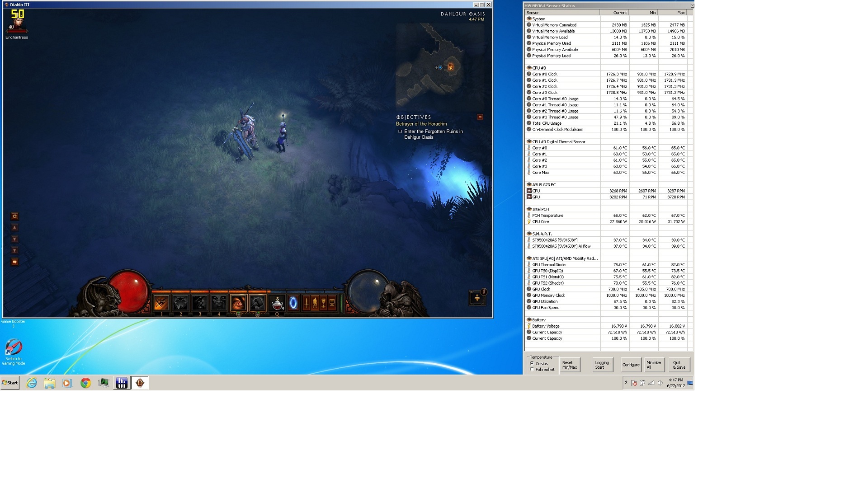868x488 pixels.
Task: Open the Windows Start menu
Action: coord(10,383)
